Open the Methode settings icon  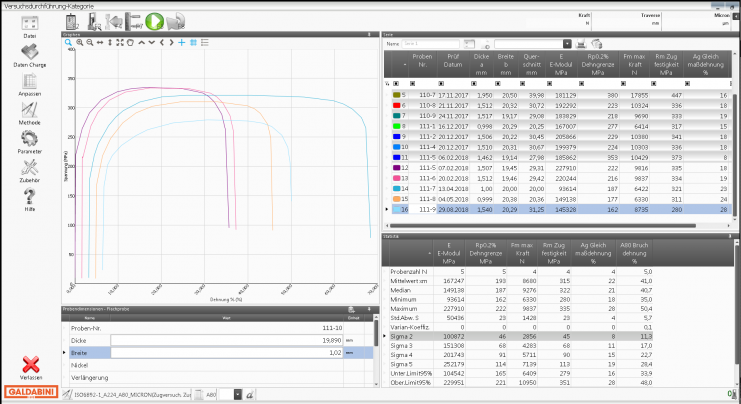(x=30, y=110)
